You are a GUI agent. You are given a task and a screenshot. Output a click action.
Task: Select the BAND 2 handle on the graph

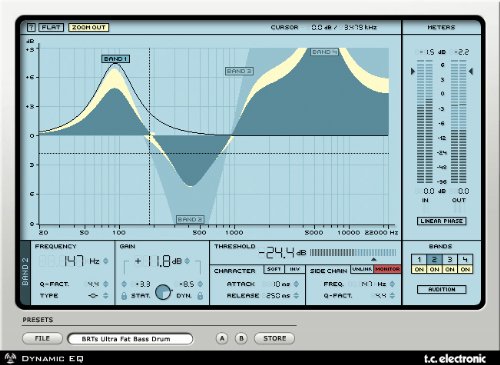pyautogui.click(x=190, y=219)
